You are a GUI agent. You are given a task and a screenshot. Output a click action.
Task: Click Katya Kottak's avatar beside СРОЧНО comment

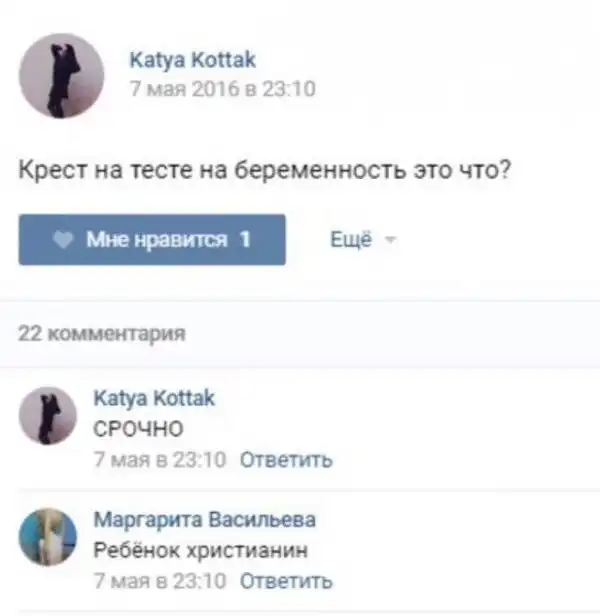coord(47,415)
